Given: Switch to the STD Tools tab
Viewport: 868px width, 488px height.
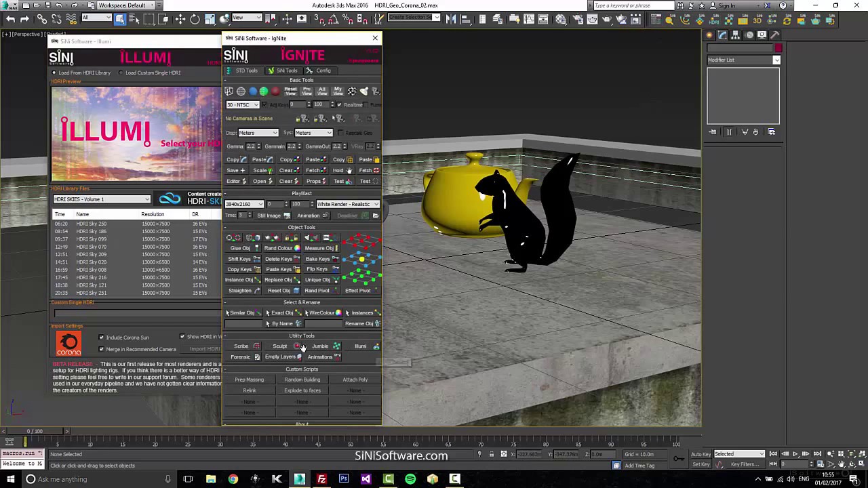Looking at the screenshot, I should click(242, 70).
